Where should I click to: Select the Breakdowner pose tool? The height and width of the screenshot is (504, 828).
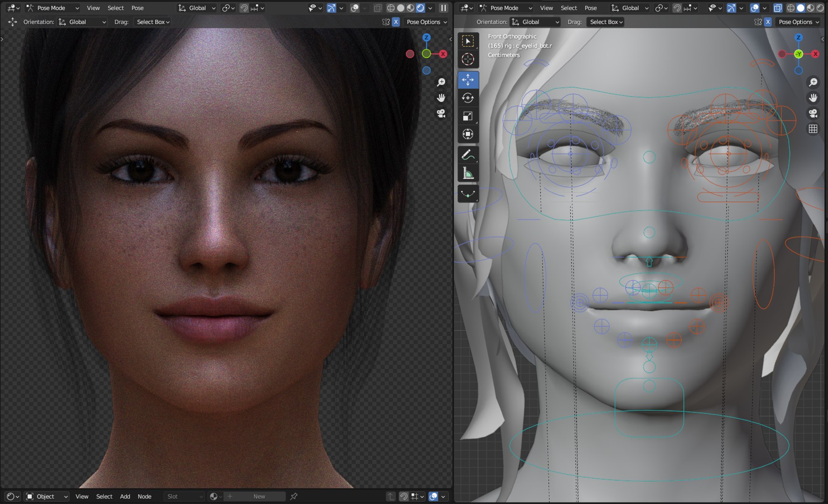pos(468,194)
